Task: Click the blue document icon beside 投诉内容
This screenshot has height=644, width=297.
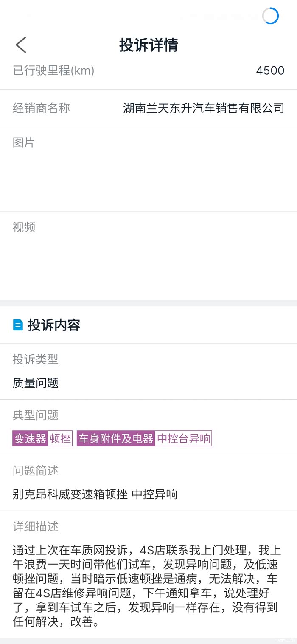Action: point(18,325)
